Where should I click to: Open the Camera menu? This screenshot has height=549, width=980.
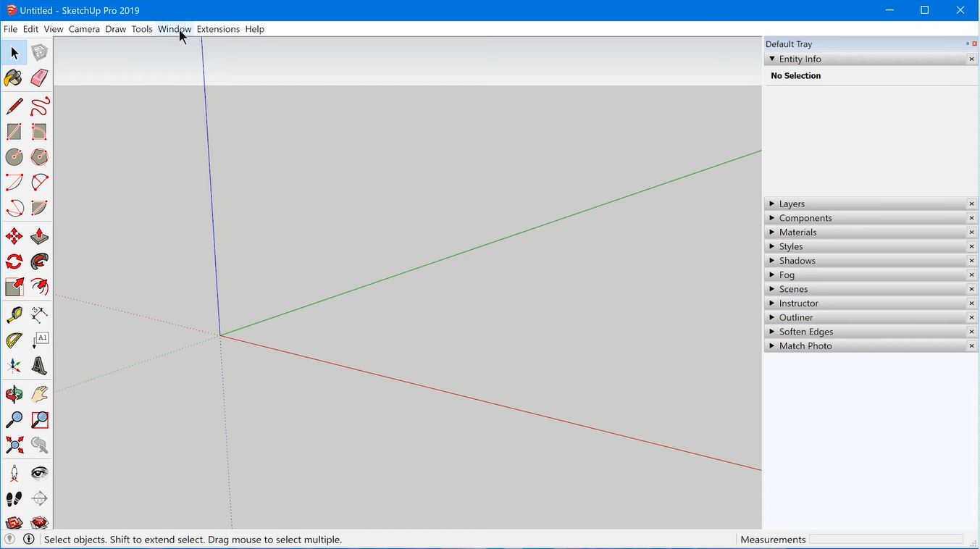(84, 29)
